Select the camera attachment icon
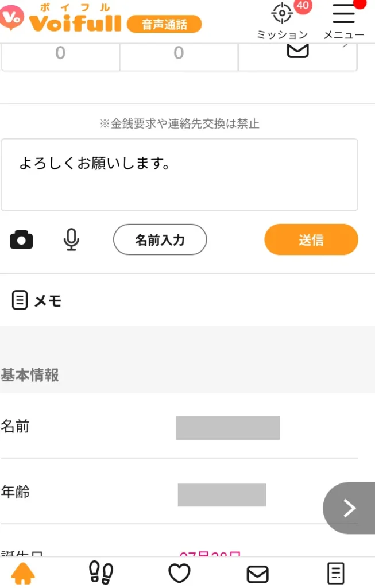Viewport: 375px width, 588px height. click(x=21, y=240)
